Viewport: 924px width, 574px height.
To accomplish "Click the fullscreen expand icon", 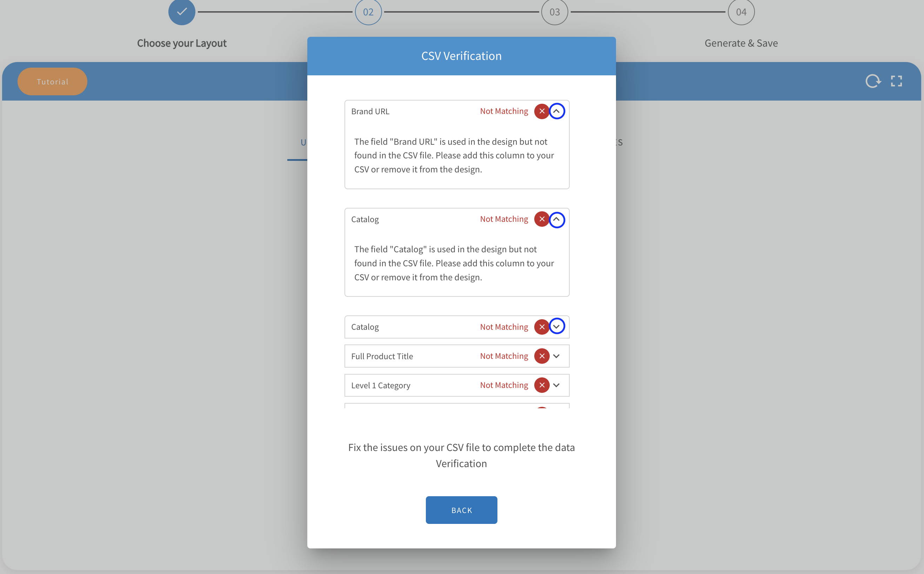I will coord(896,81).
